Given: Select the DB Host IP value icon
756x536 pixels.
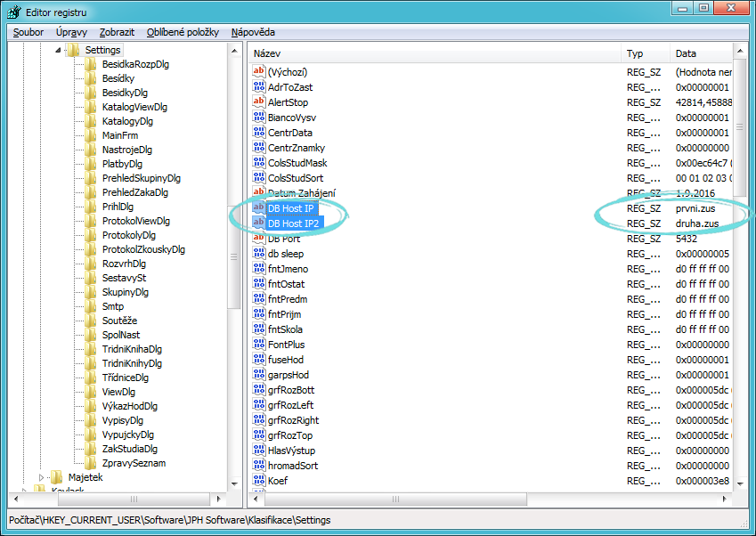Looking at the screenshot, I should tap(259, 208).
